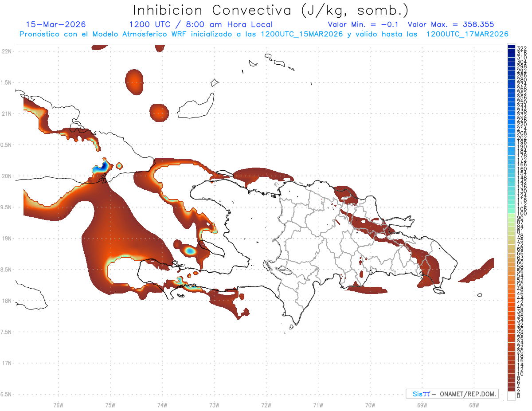The width and height of the screenshot is (532, 411).
Task: Click "1200 UTC / 8:00 am Hora Local"
Action: click(201, 24)
